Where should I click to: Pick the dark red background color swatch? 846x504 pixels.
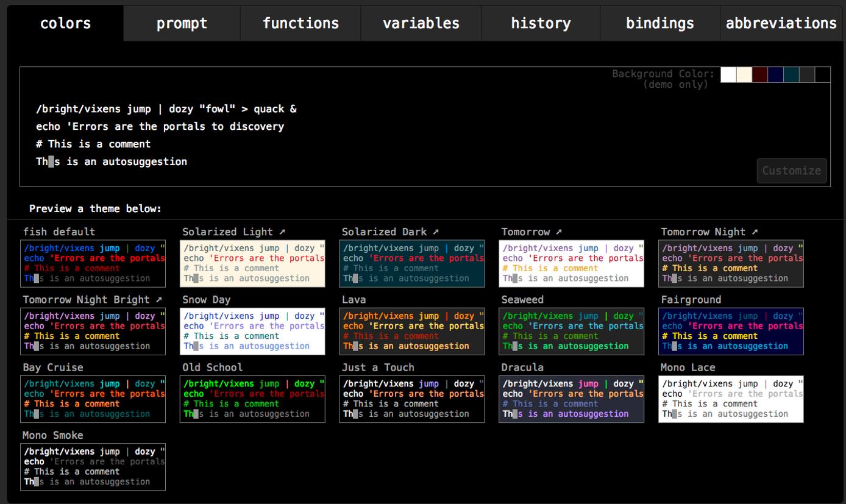[759, 74]
